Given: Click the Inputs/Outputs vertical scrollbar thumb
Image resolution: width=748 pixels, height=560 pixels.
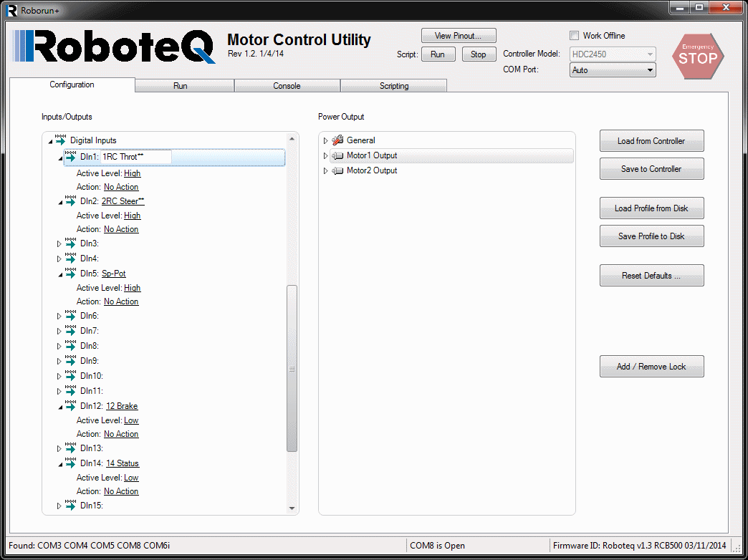Looking at the screenshot, I should click(292, 368).
